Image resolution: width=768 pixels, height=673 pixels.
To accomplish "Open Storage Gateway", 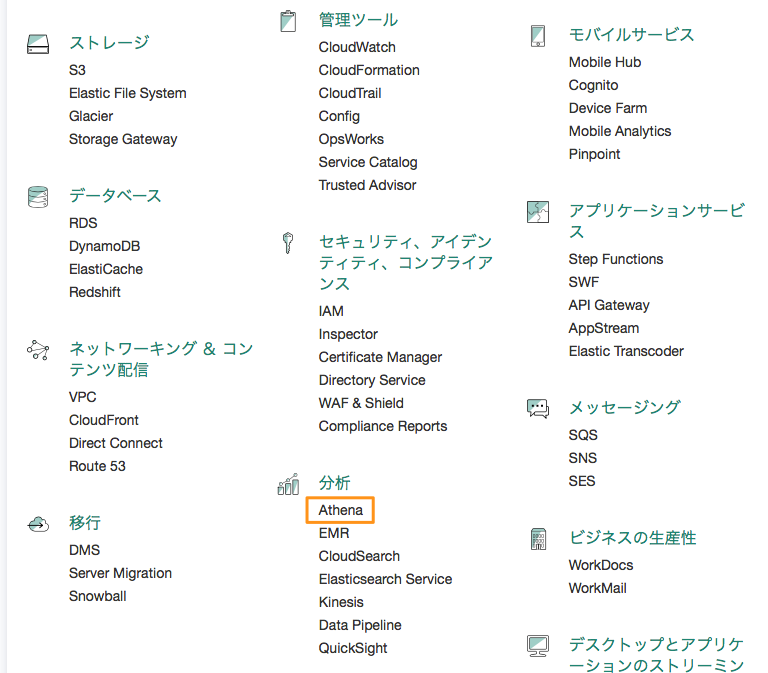I will pos(123,139).
